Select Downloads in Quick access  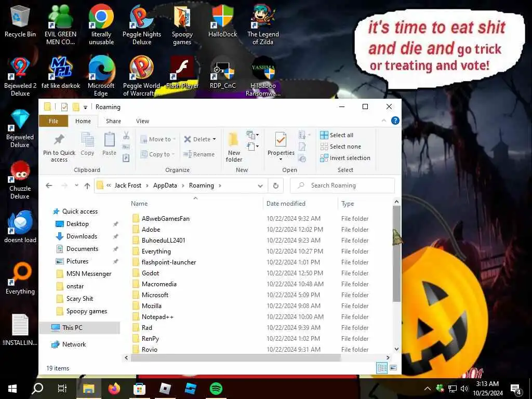point(82,236)
